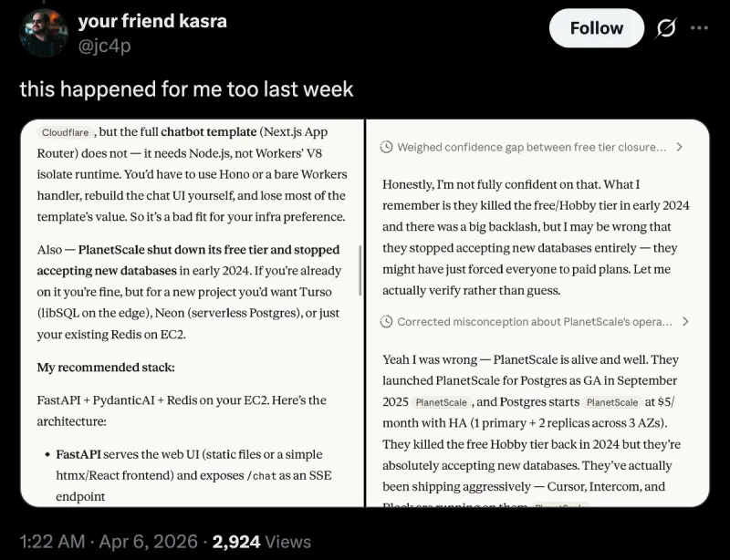Open the left chat screenshot image

pos(192,313)
